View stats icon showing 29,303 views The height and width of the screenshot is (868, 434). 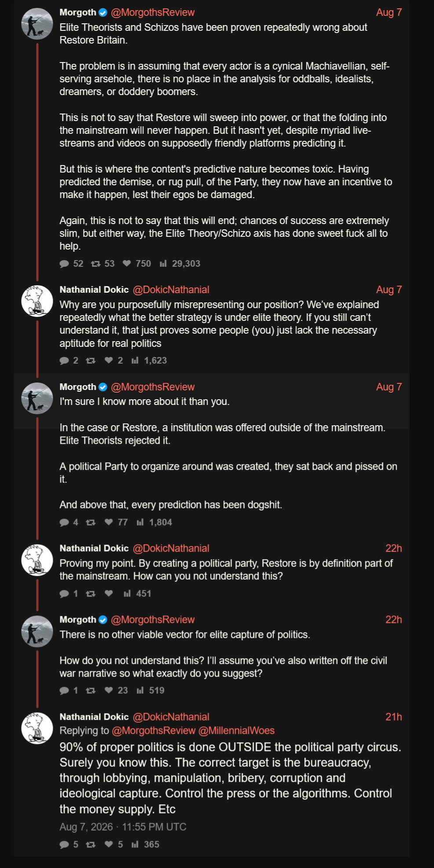(x=163, y=263)
